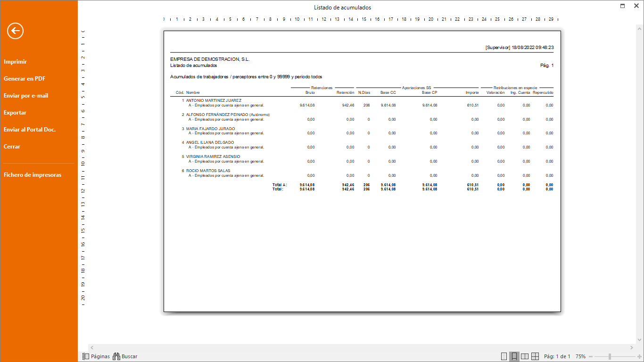This screenshot has height=362, width=644.
Task: Select Generar en PDF
Action: [25, 79]
